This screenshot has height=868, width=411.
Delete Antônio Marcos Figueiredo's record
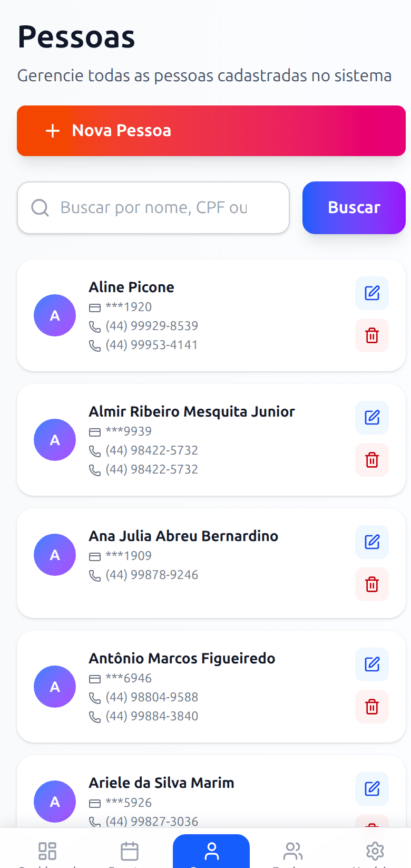coord(372,707)
